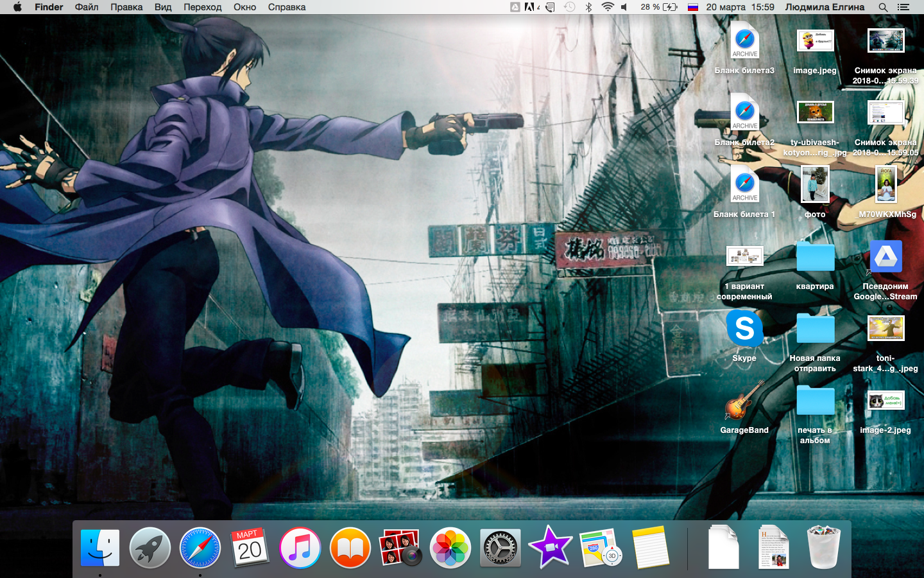Open Spotlight search magnifier in menu bar
924x578 pixels.
pos(883,7)
